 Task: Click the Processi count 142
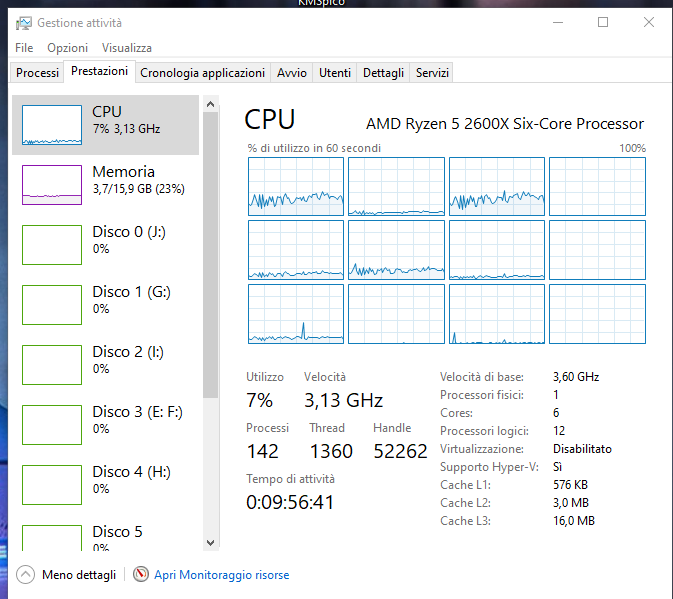(x=262, y=451)
